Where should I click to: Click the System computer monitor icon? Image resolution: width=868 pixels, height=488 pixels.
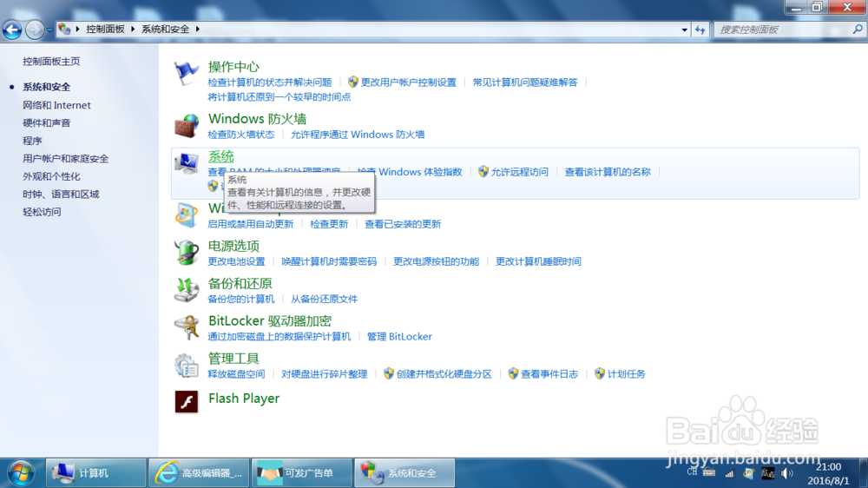[187, 163]
